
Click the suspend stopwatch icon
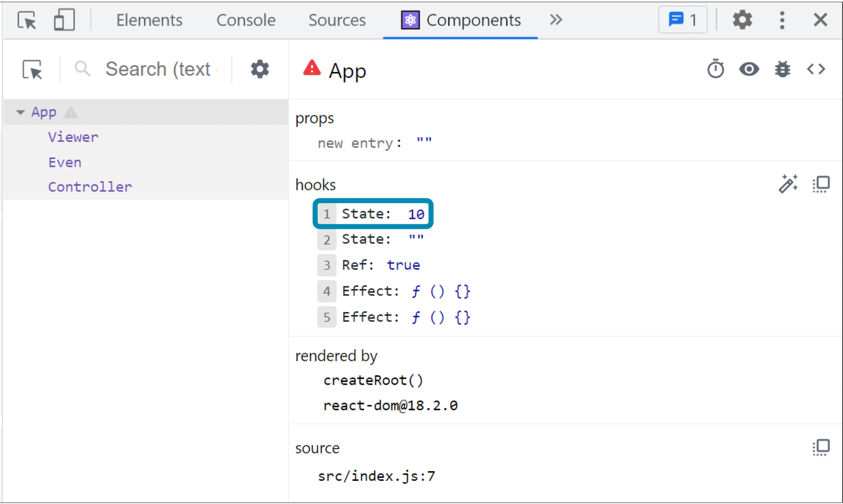pyautogui.click(x=715, y=69)
